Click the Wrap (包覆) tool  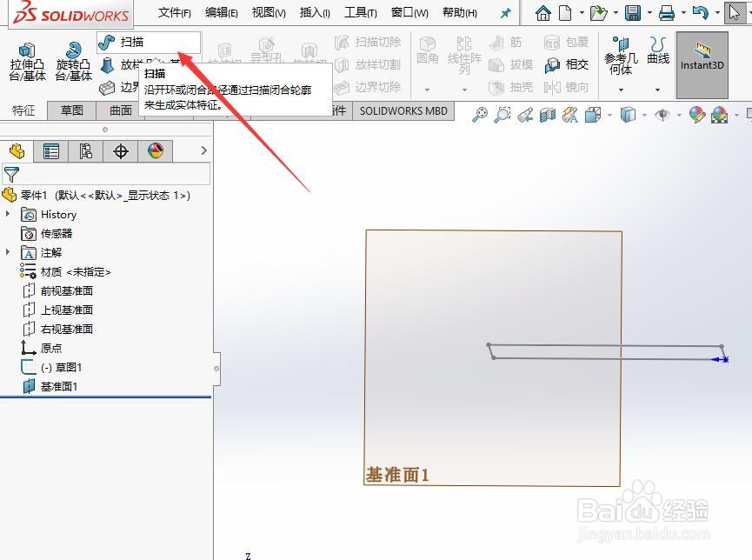pyautogui.click(x=567, y=43)
